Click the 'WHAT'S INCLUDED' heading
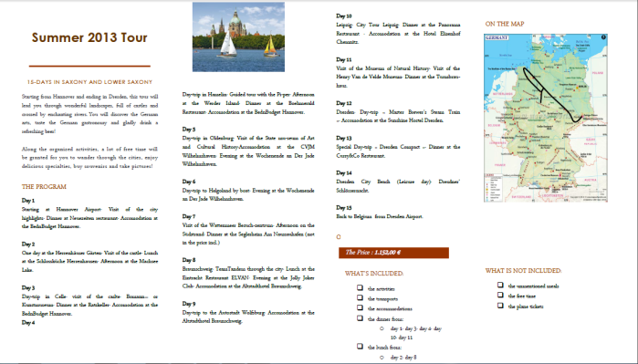The image size is (638, 364). click(374, 274)
